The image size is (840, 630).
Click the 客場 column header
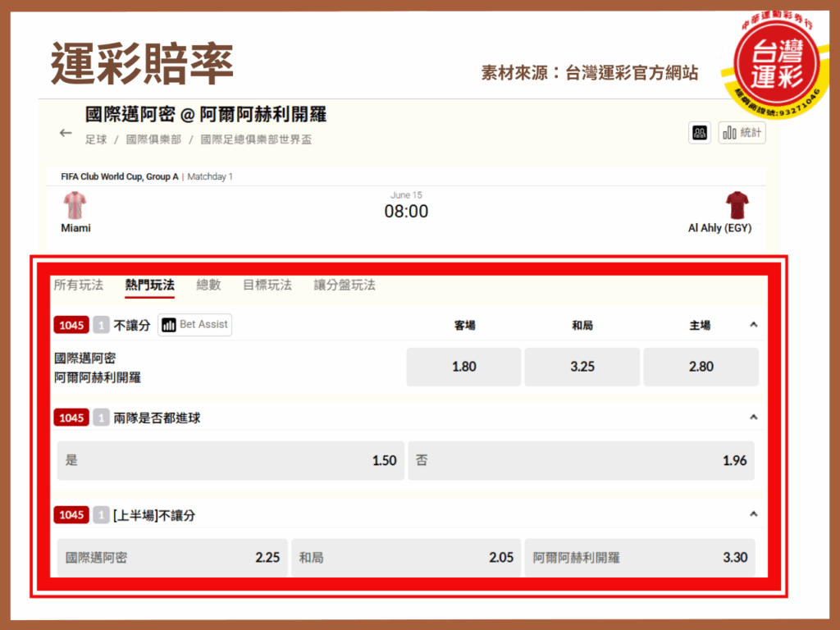pos(464,325)
